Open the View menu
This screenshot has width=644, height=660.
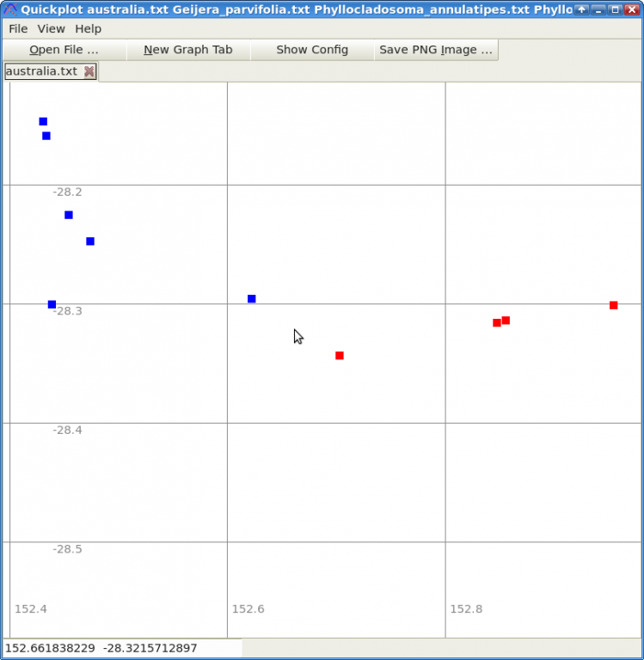coord(51,28)
